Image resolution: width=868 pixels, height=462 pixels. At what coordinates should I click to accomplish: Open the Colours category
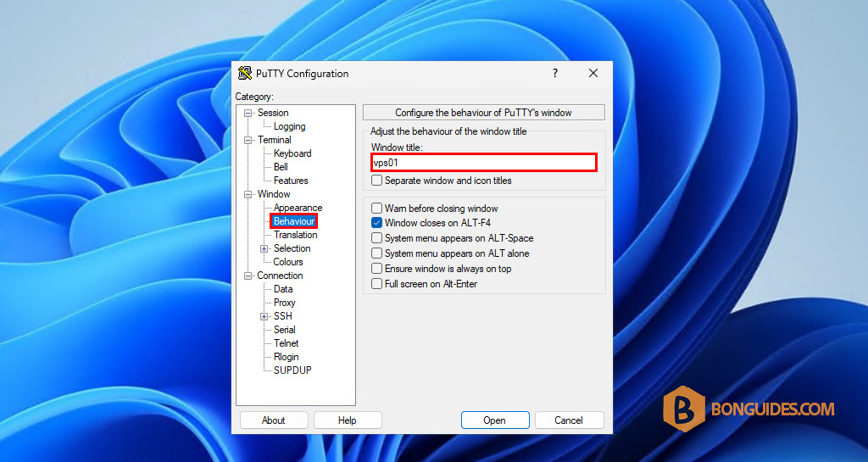288,262
